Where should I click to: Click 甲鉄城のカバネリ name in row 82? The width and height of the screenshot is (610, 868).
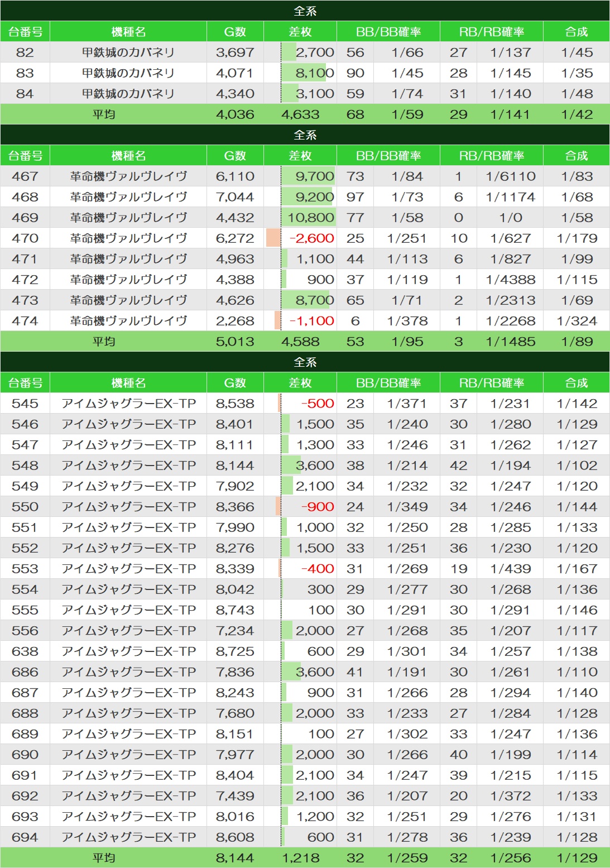coord(128,52)
